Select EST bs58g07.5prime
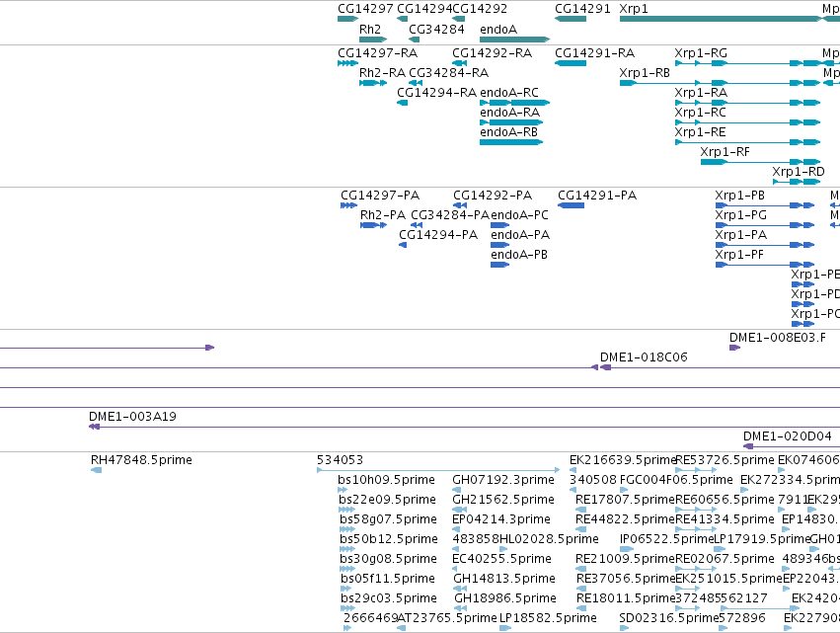 [347, 529]
